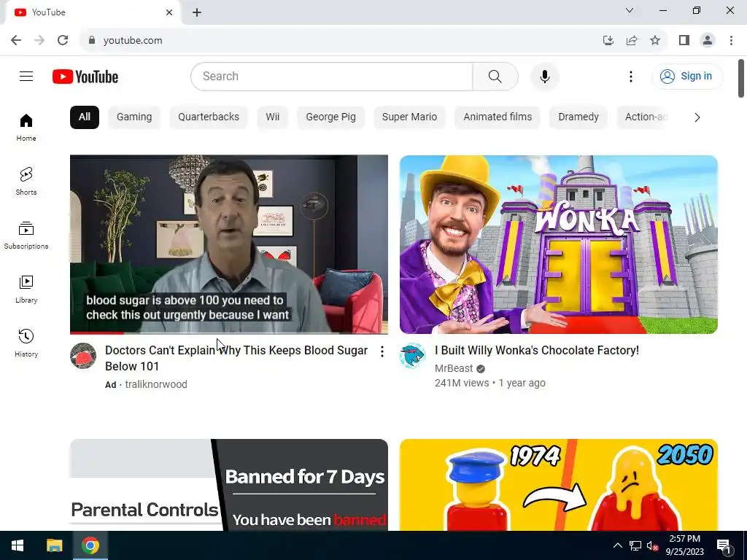
Task: Toggle the browser side panel
Action: tap(684, 40)
